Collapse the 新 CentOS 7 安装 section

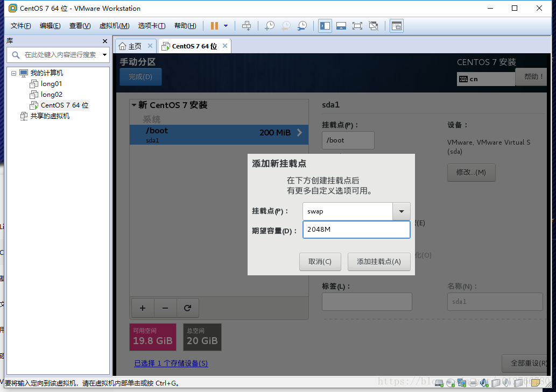pos(134,105)
